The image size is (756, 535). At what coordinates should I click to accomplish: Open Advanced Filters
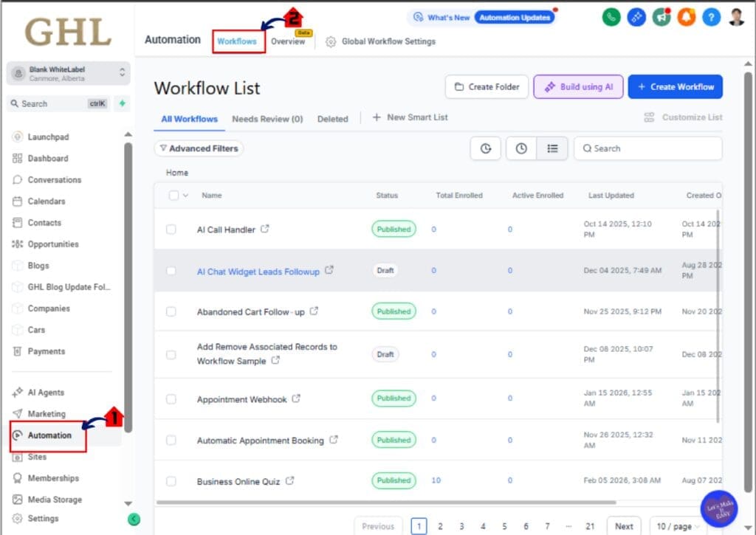click(199, 148)
